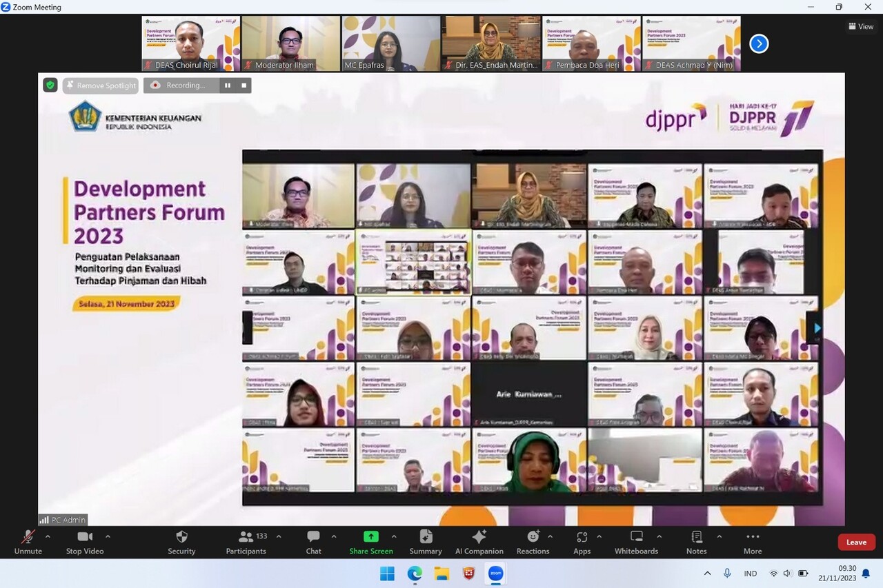The image size is (883, 588).
Task: Launch the AI Companion
Action: coord(479,537)
